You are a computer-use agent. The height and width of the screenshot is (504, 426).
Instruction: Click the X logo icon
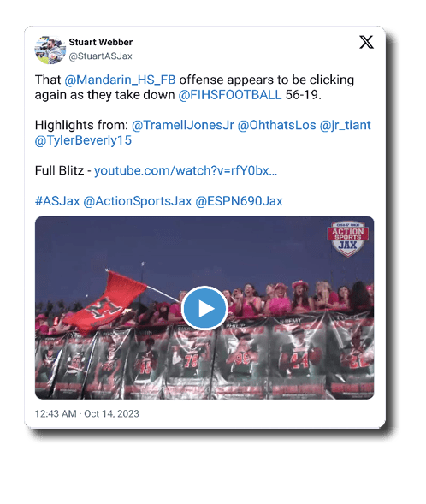click(x=366, y=42)
